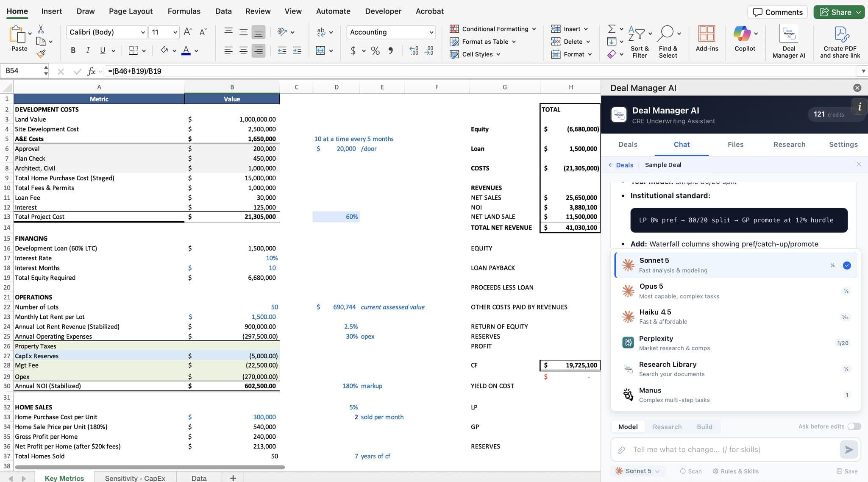The height and width of the screenshot is (482, 868).
Task: Click the column B header
Action: [x=232, y=87]
